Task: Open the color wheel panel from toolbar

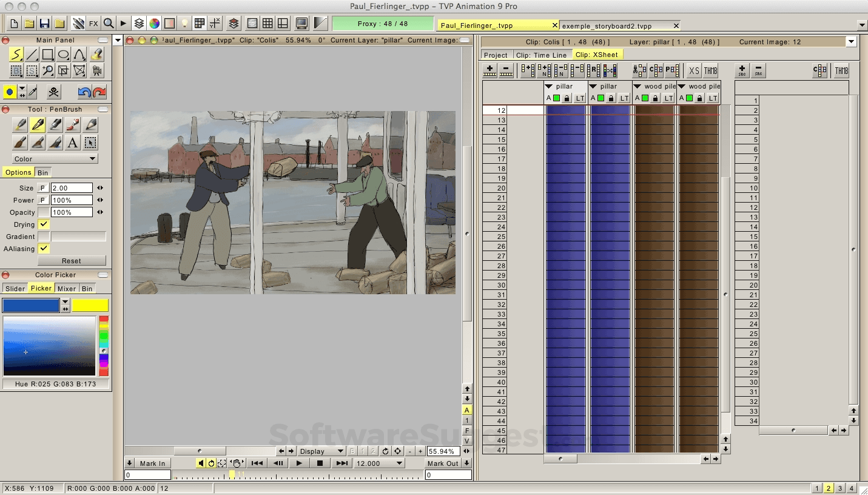Action: tap(155, 24)
